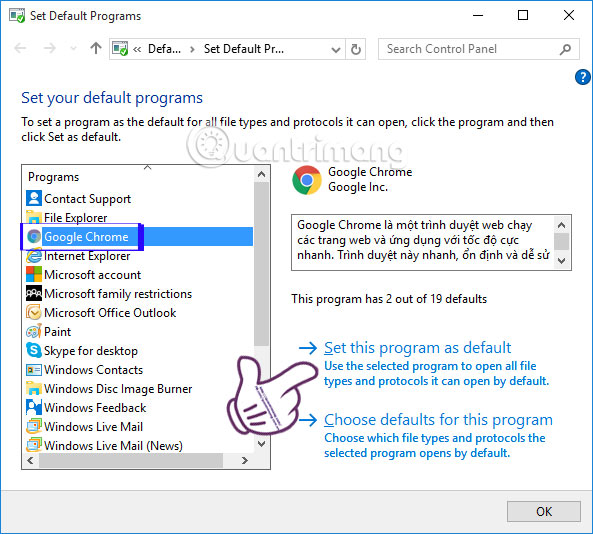Click the Google Chrome icon in Programs list
This screenshot has width=593, height=534.
34,236
